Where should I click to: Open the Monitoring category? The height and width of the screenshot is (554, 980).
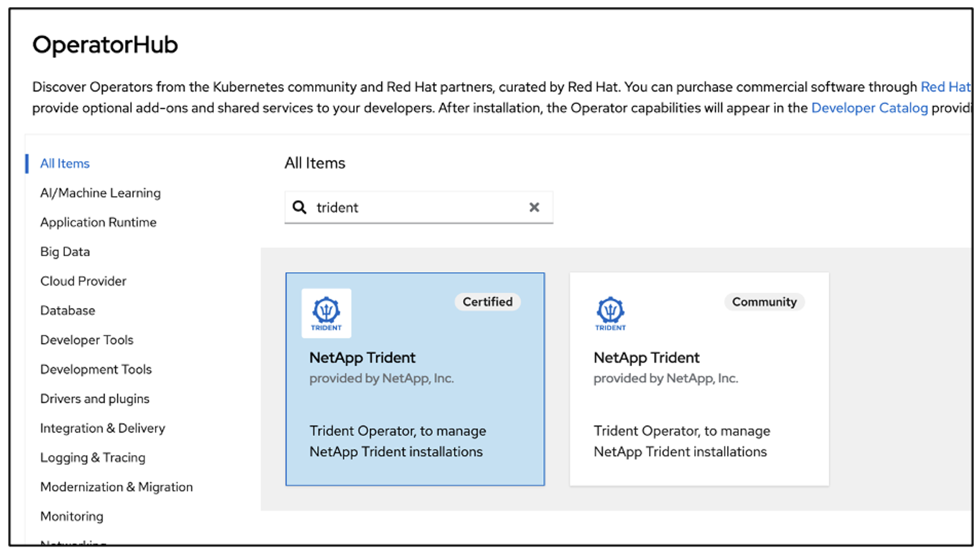click(x=72, y=516)
